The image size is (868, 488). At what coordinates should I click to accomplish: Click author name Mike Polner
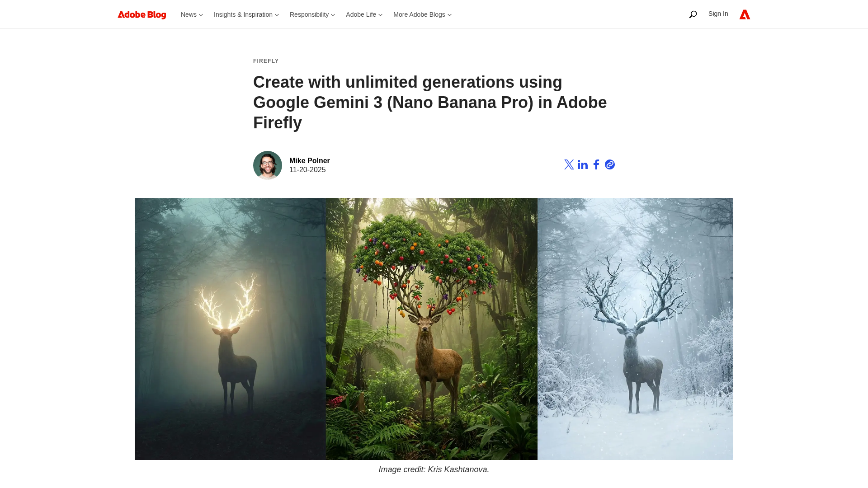pyautogui.click(x=309, y=161)
